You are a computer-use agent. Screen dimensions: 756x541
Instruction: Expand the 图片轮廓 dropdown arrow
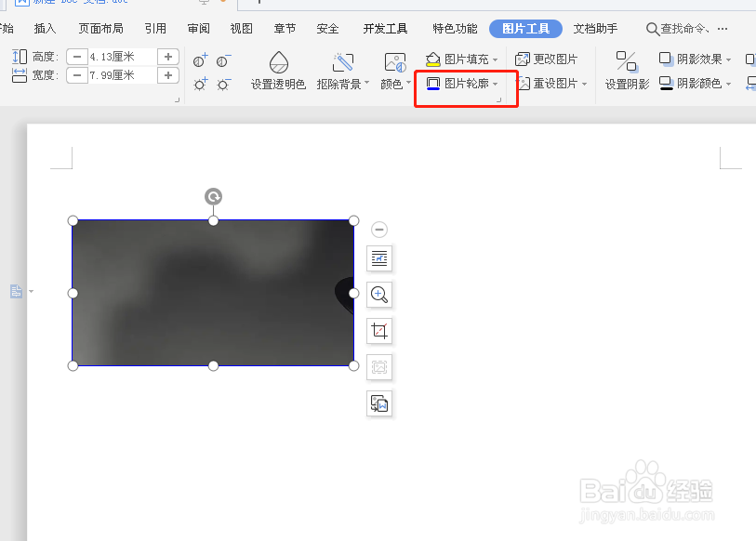click(495, 84)
